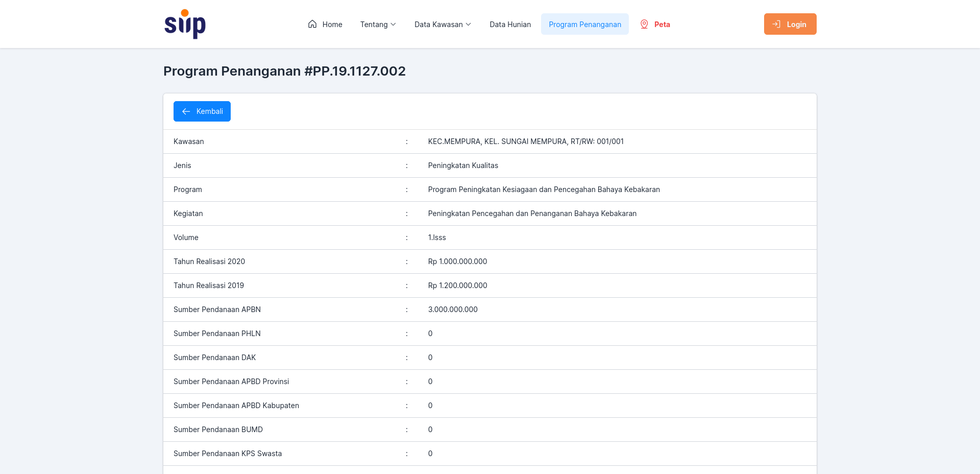Click the Kawasan row label
The height and width of the screenshot is (474, 980).
tap(189, 141)
